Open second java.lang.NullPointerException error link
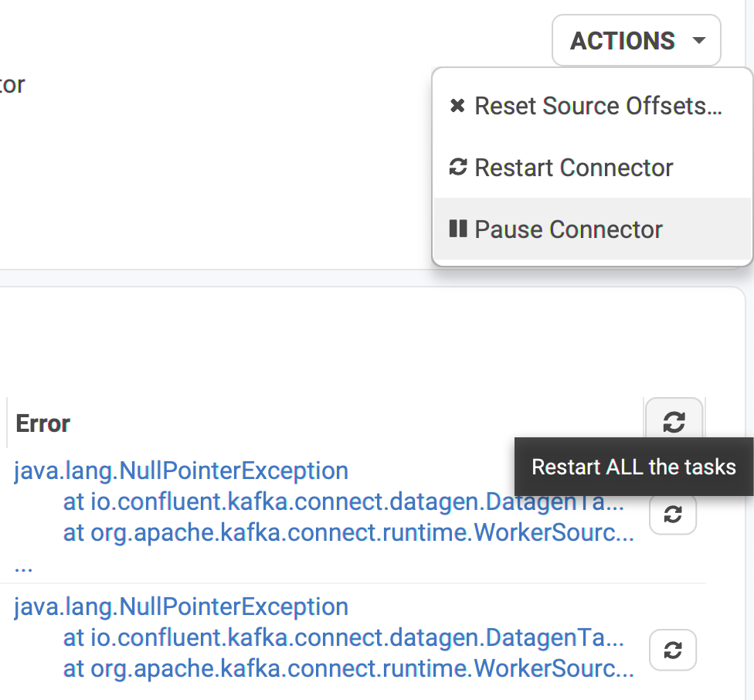The height and width of the screenshot is (700, 754). tap(182, 607)
